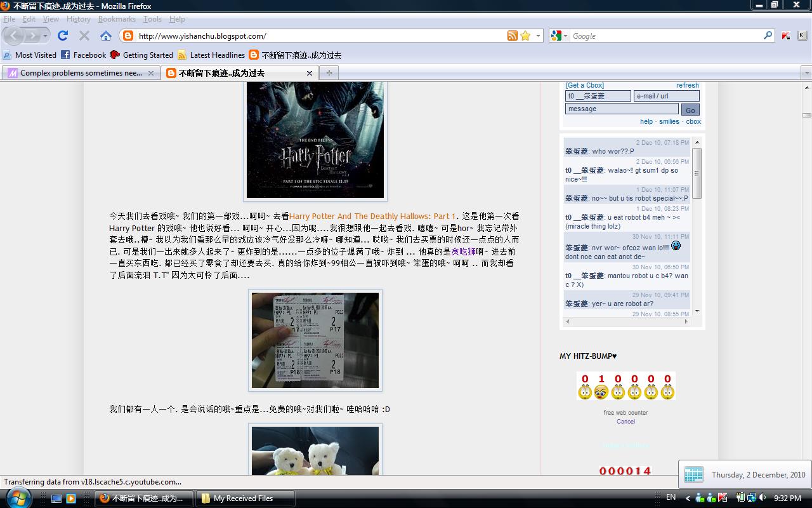Switch to My Received Files in the taskbar
The width and height of the screenshot is (812, 508).
[245, 498]
